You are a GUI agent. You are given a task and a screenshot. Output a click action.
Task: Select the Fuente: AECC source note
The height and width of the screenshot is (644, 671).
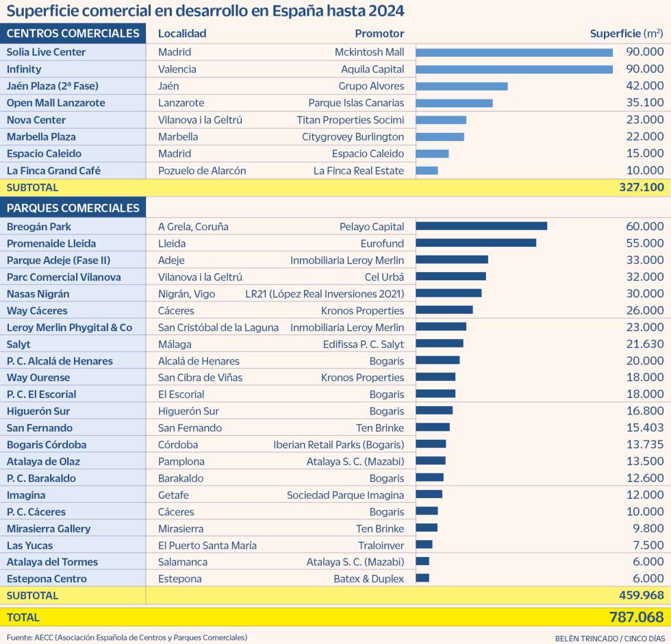pyautogui.click(x=127, y=638)
